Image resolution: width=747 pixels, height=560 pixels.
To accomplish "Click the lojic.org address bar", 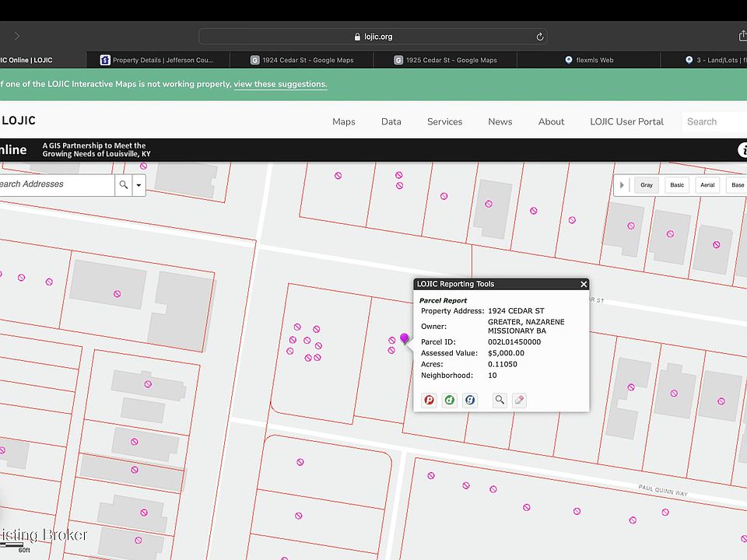I will (x=373, y=37).
